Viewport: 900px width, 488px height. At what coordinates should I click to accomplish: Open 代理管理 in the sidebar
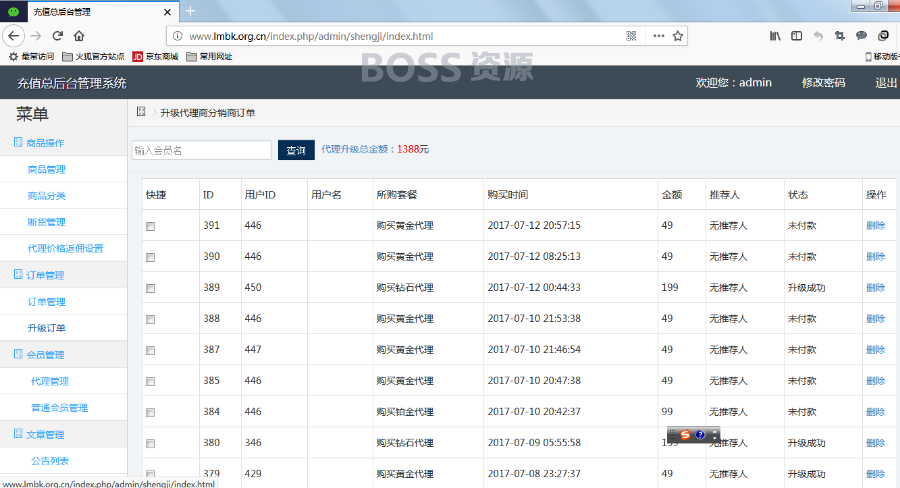50,381
